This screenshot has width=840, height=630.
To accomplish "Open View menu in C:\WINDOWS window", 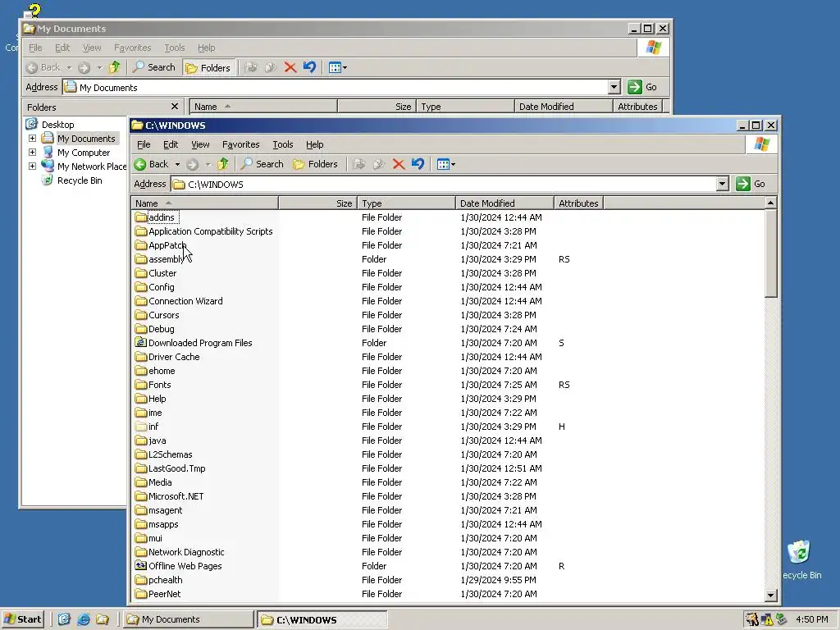I will pos(200,144).
